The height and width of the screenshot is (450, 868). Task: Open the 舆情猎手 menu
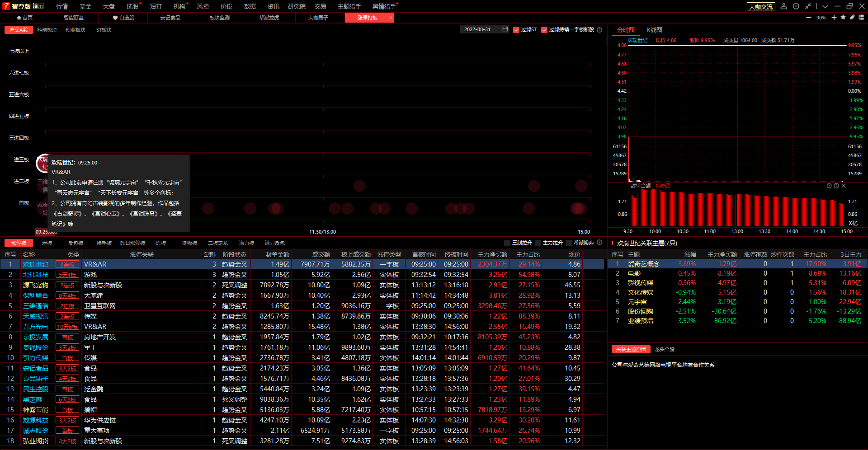384,6
